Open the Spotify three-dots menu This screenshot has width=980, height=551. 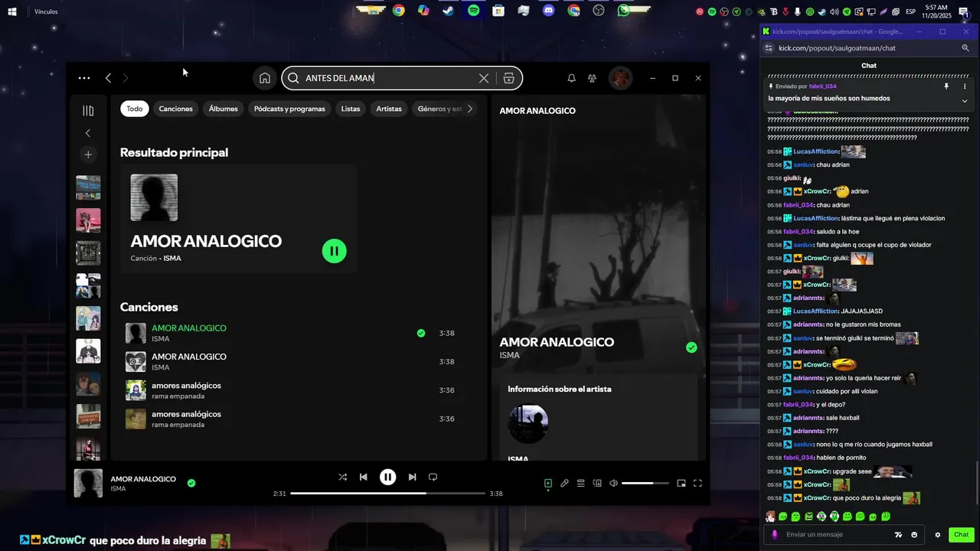click(x=84, y=78)
